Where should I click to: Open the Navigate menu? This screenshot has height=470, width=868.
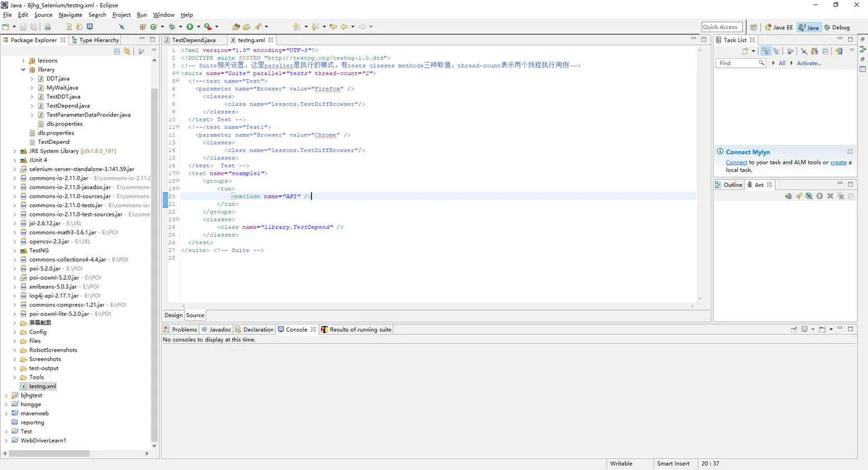(x=71, y=14)
